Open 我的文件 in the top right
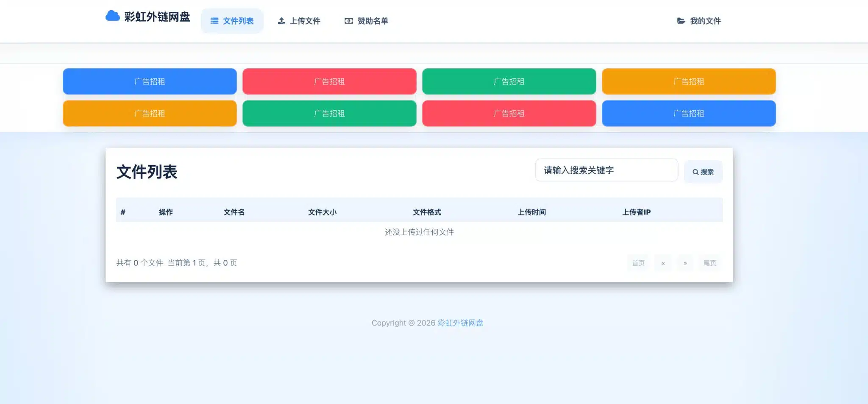Screen dimensions: 868x404 point(699,21)
